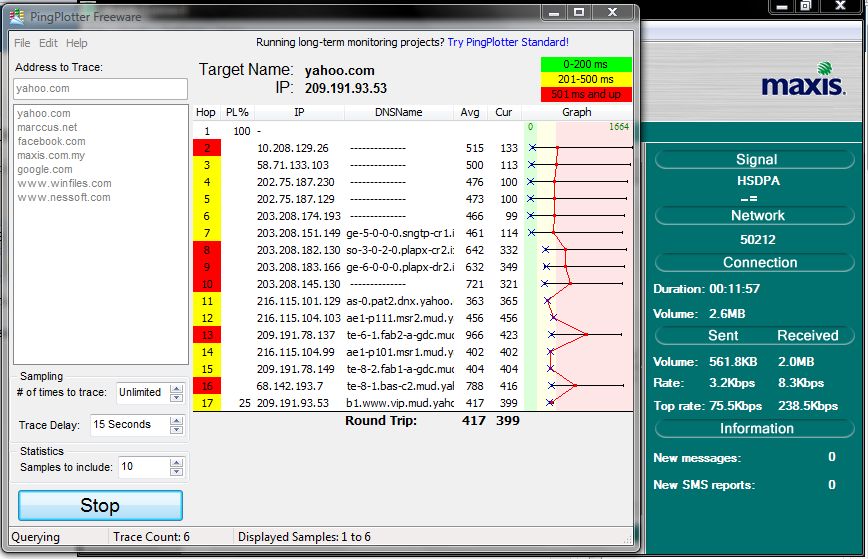Select IP 68.142.193.7 in hop 16
868x559 pixels.
coord(290,386)
